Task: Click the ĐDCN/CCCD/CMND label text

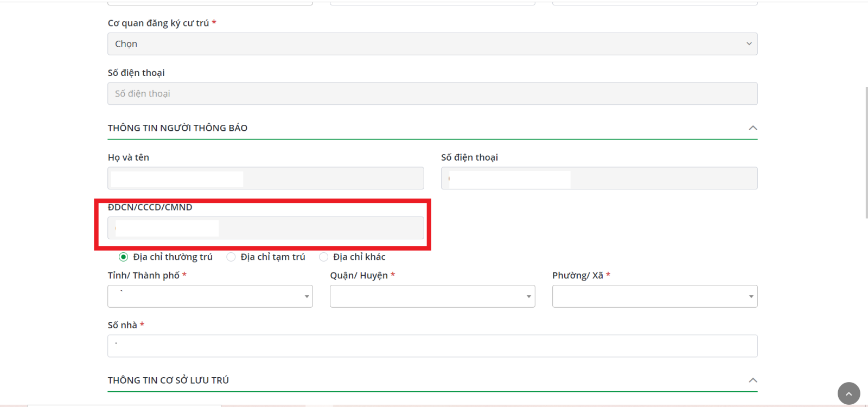Action: tap(150, 207)
